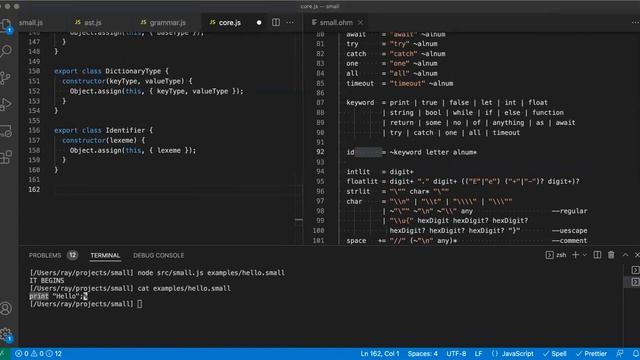Open the remote window indicator in status bar
This screenshot has width=640, height=360.
coord(4,353)
